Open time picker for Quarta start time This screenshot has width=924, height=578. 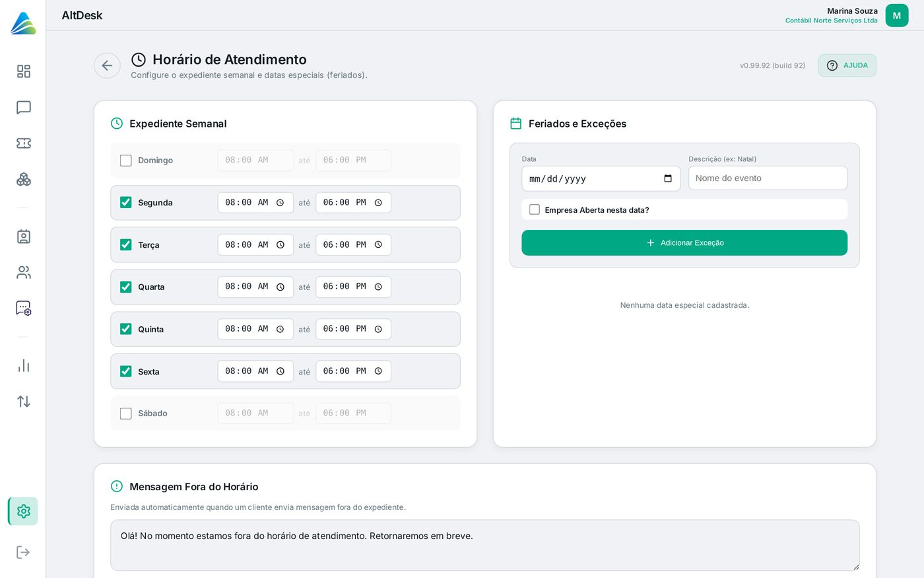click(x=280, y=287)
